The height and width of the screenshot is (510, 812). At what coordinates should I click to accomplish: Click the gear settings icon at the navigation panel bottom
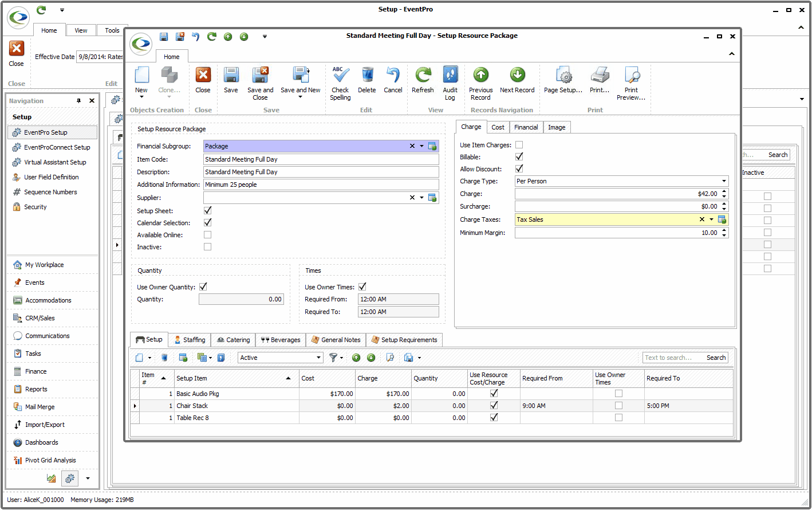70,478
